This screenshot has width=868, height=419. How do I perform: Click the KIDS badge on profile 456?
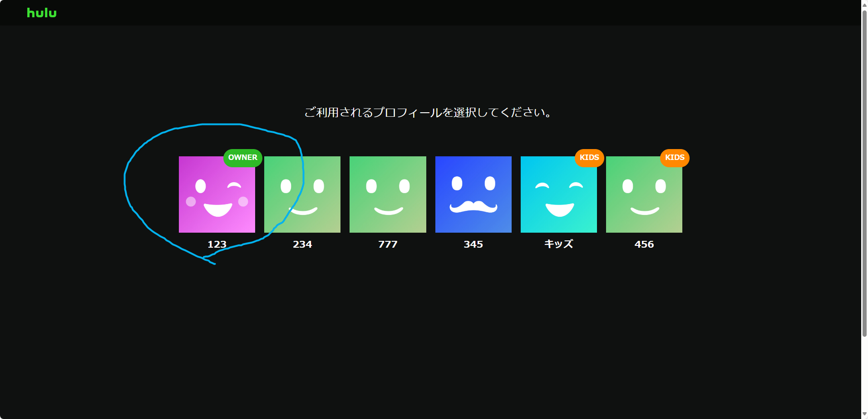(675, 158)
